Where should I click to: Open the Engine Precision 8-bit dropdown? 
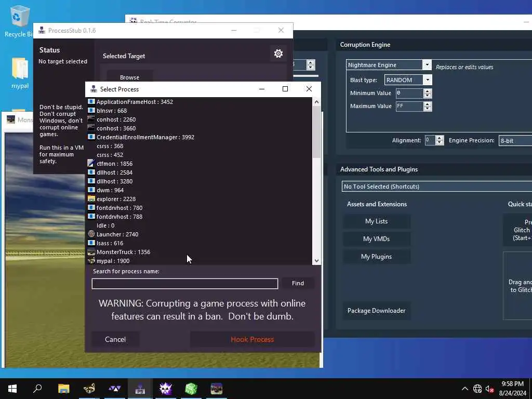[515, 140]
